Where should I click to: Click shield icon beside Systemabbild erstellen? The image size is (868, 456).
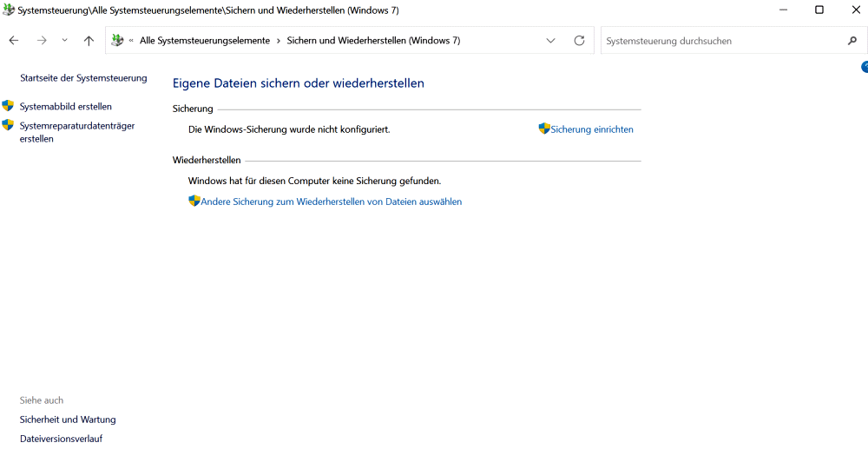pos(8,105)
